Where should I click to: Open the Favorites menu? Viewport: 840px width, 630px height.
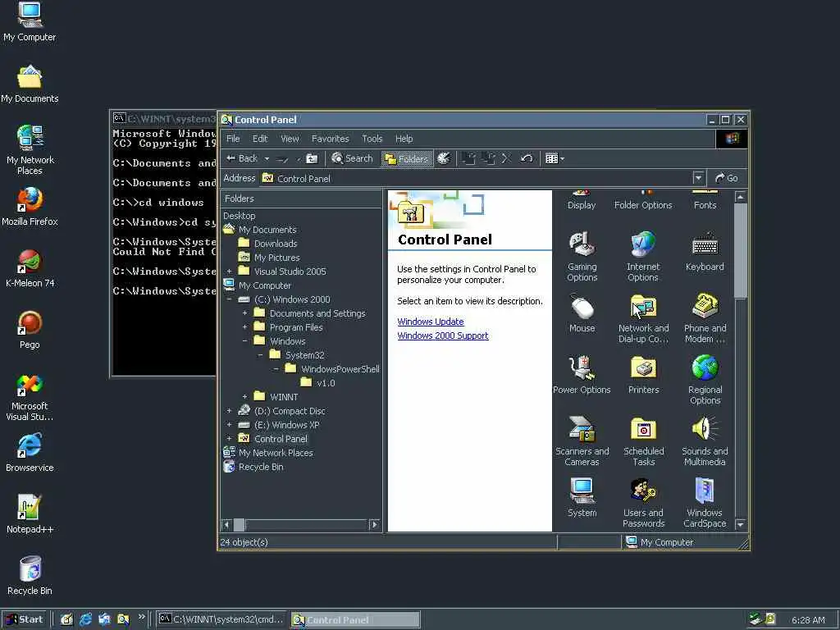[x=330, y=139]
